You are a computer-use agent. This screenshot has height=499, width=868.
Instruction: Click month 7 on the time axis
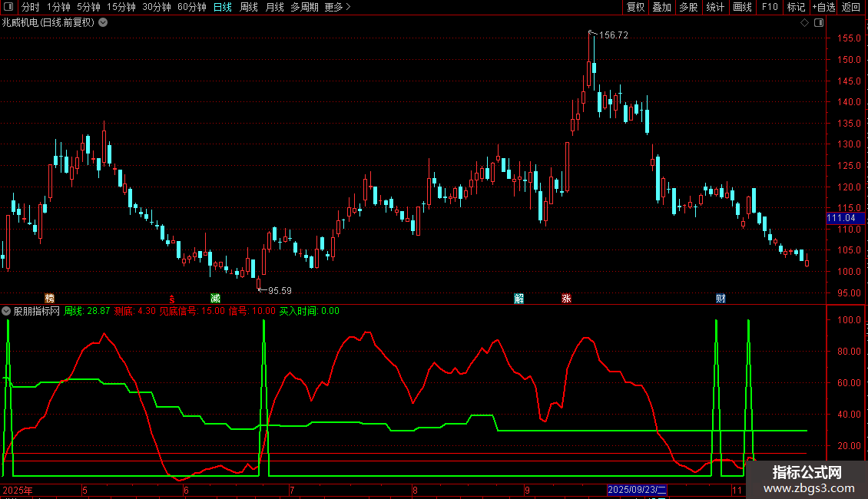click(292, 490)
